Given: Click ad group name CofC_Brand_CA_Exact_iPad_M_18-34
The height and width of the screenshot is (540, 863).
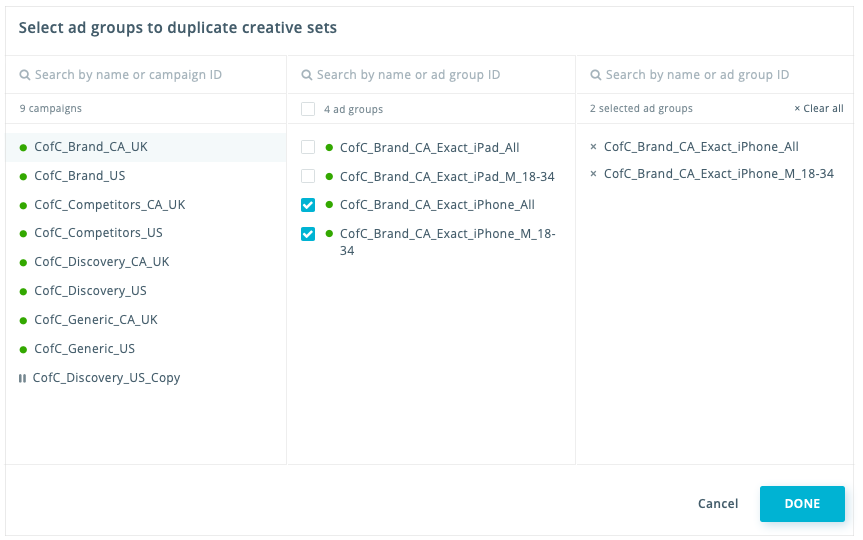Looking at the screenshot, I should (x=447, y=177).
